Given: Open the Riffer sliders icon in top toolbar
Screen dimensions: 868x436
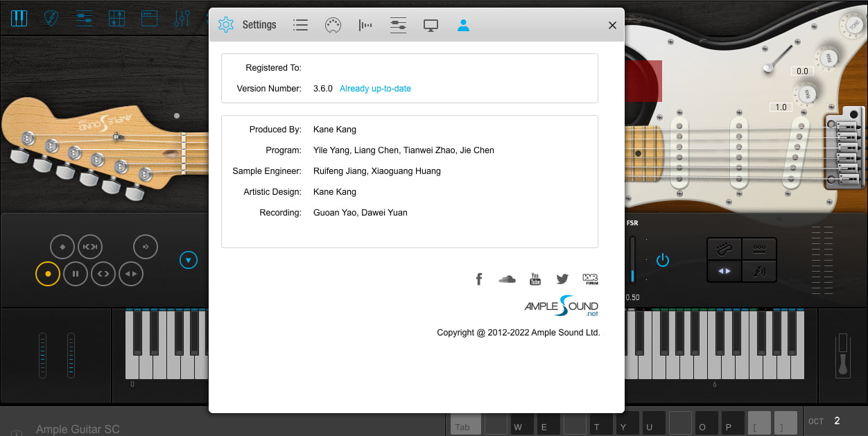Looking at the screenshot, I should click(84, 18).
